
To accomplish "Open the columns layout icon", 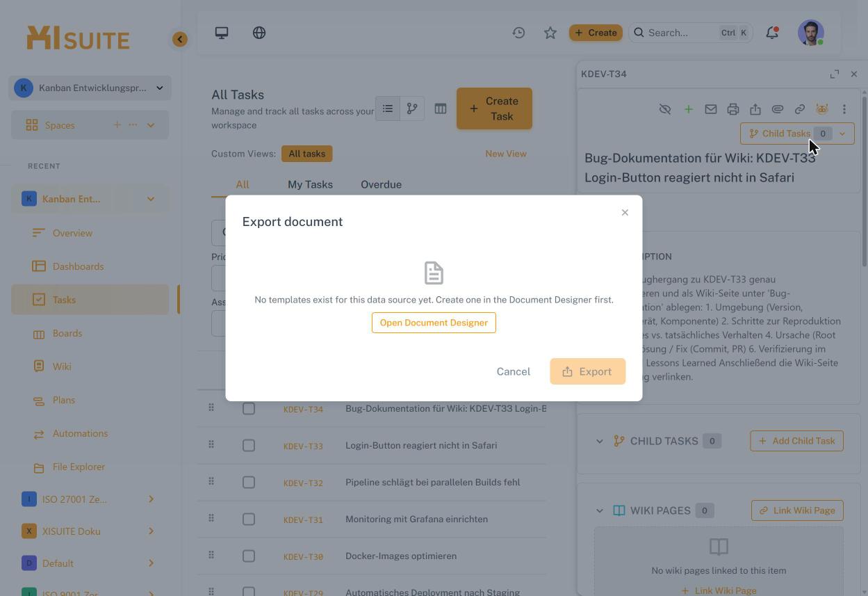I will click(441, 108).
